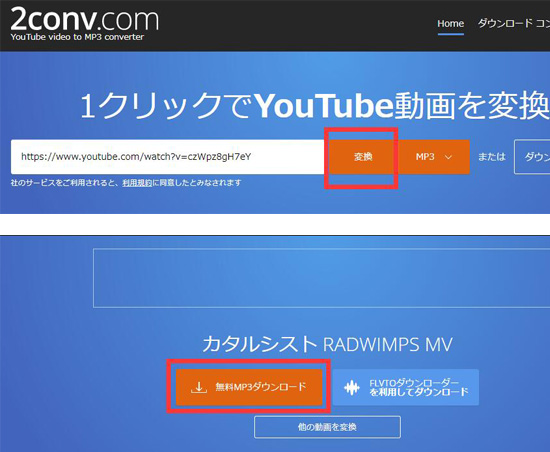The height and width of the screenshot is (452, 550).
Task: Open the 利用規約 terms link
Action: tap(137, 183)
